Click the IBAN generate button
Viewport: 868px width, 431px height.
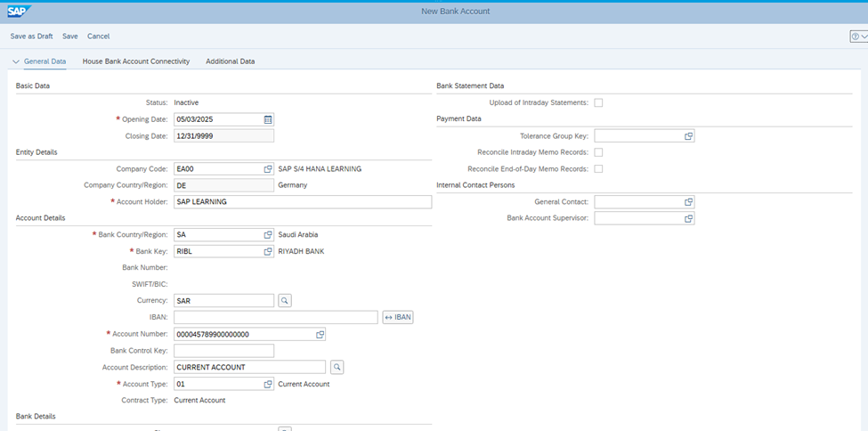click(x=398, y=317)
